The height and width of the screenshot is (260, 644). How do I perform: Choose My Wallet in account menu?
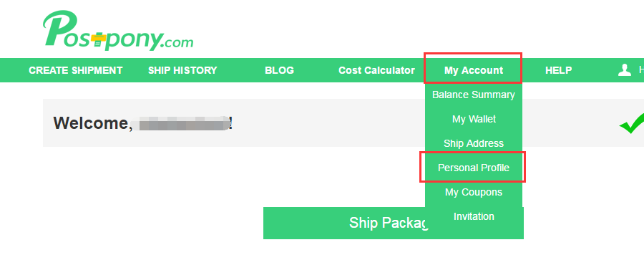pos(474,119)
